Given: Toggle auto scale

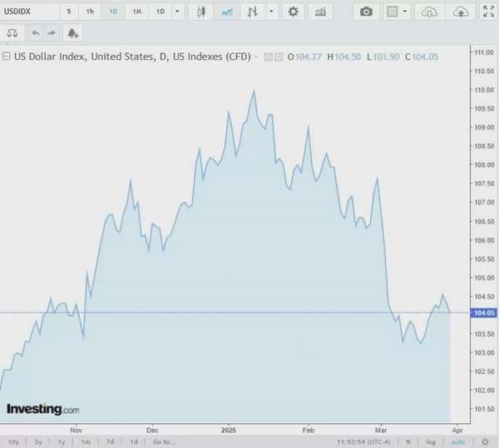Looking at the screenshot, I should point(458,442).
